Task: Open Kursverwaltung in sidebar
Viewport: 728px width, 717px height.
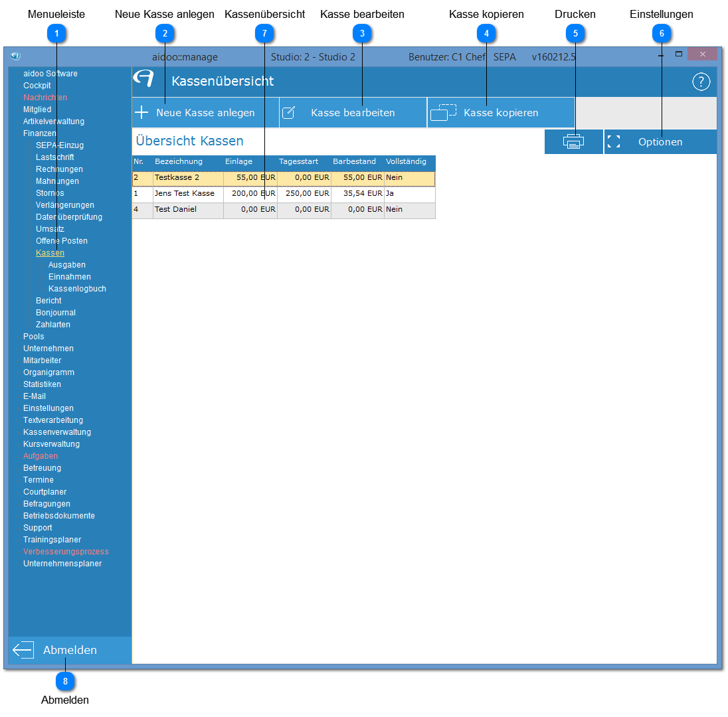Action: 52,444
